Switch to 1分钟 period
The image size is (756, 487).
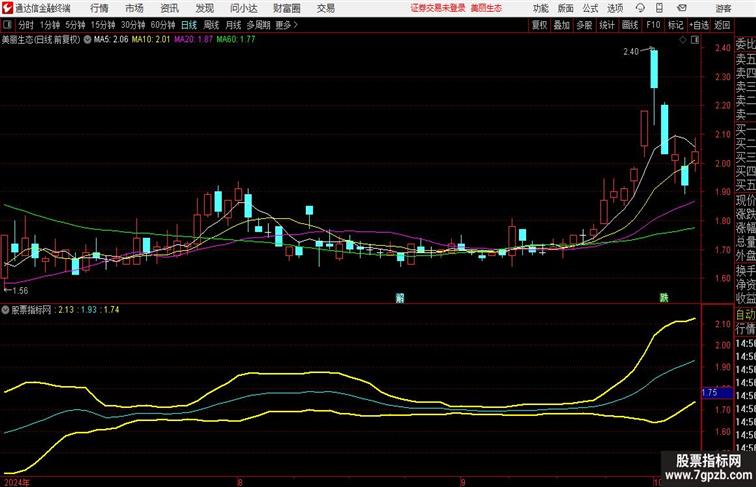pos(50,25)
